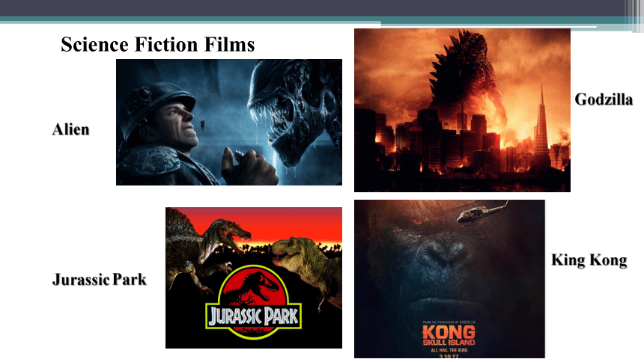Click the "Science Fiction Films" slide title
644x362 pixels.
point(158,44)
